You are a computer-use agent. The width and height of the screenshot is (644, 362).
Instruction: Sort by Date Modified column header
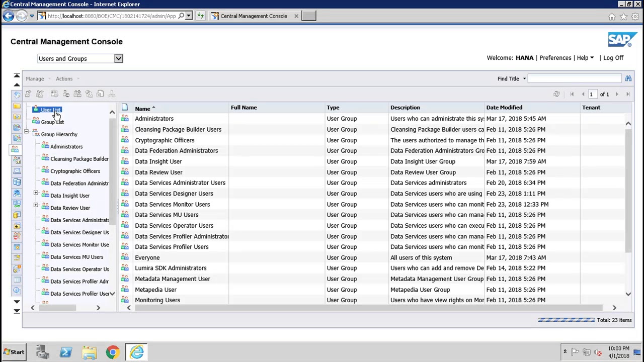click(504, 108)
